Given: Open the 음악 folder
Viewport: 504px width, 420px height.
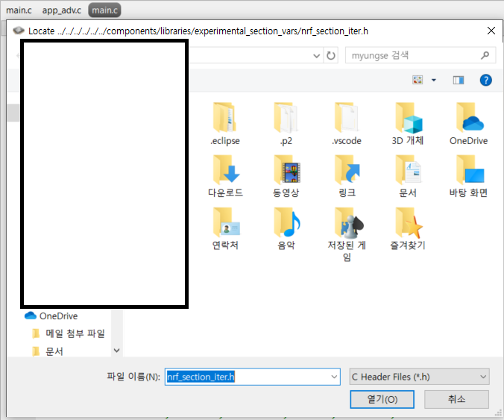Looking at the screenshot, I should point(286,229).
